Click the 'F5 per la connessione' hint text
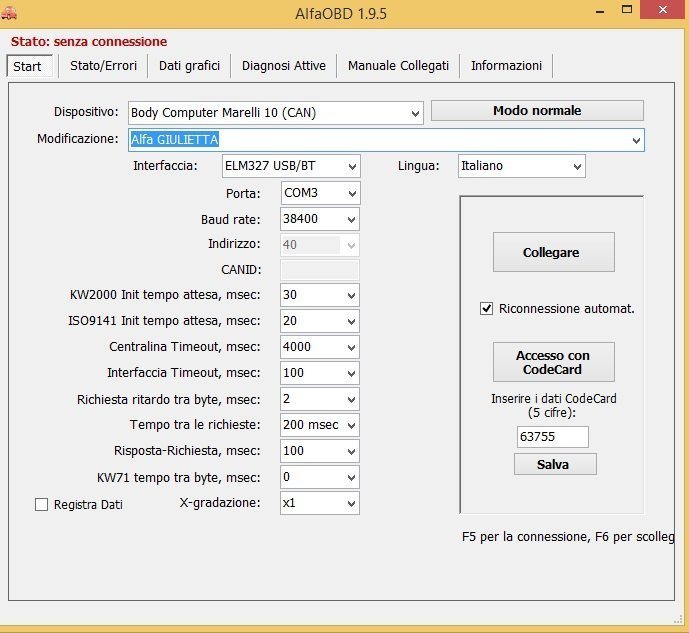Viewport: 689px width, 633px height. [568, 537]
